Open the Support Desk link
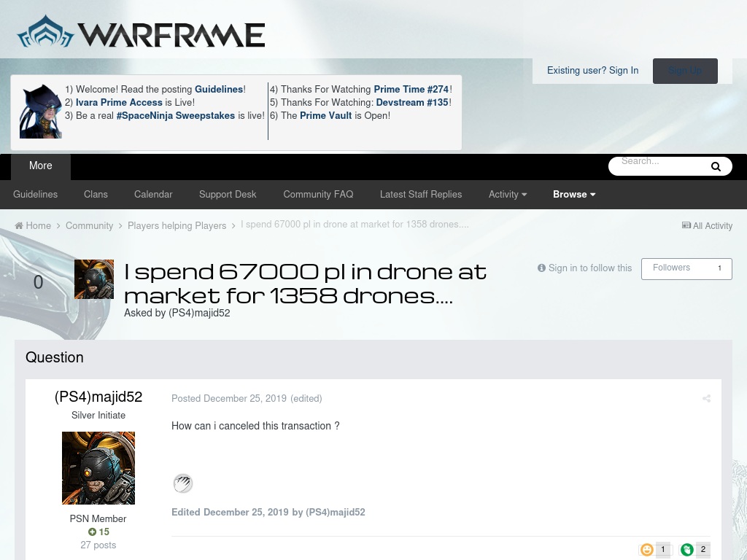The height and width of the screenshot is (560, 747). [228, 194]
